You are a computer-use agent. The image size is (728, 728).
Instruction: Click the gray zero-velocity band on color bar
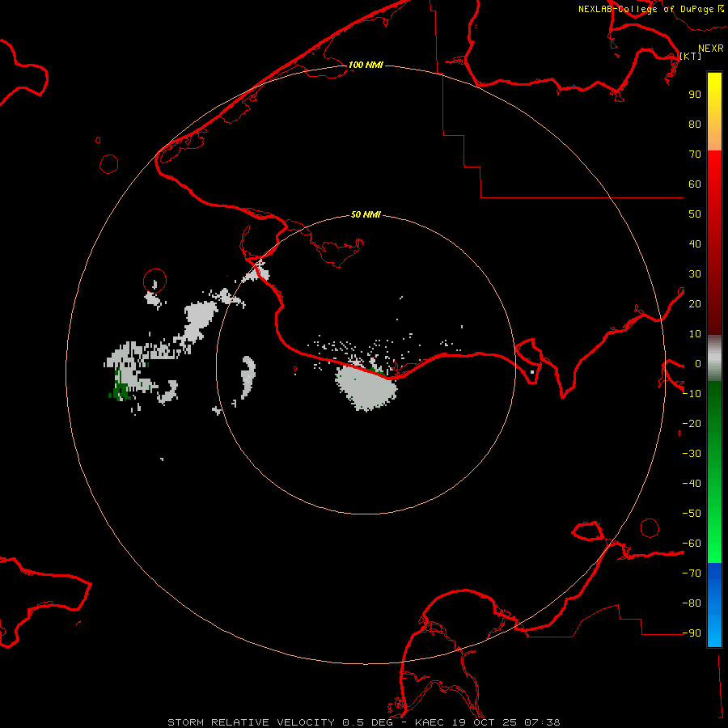[714, 358]
